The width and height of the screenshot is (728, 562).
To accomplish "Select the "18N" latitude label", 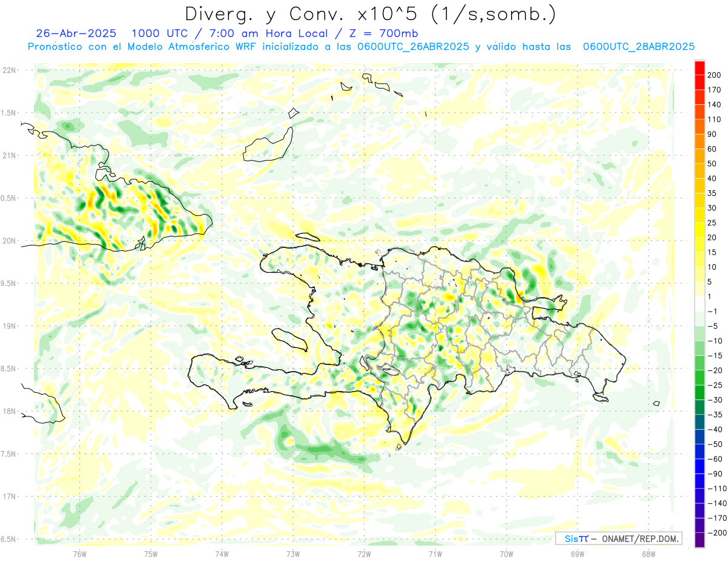I will point(8,411).
